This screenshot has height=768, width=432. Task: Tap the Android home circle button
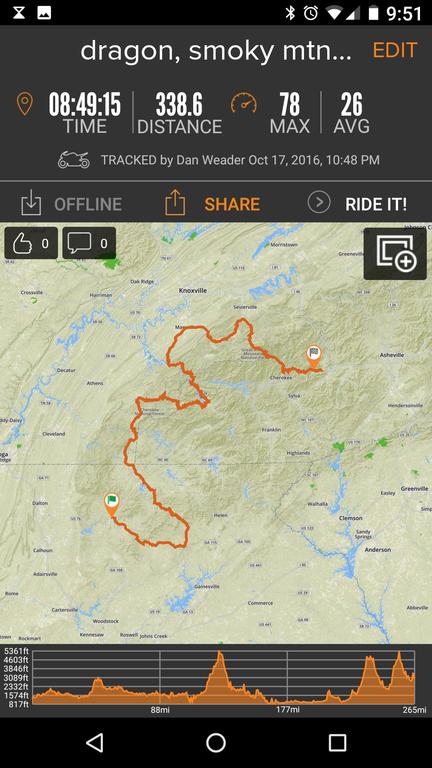pos(216,743)
